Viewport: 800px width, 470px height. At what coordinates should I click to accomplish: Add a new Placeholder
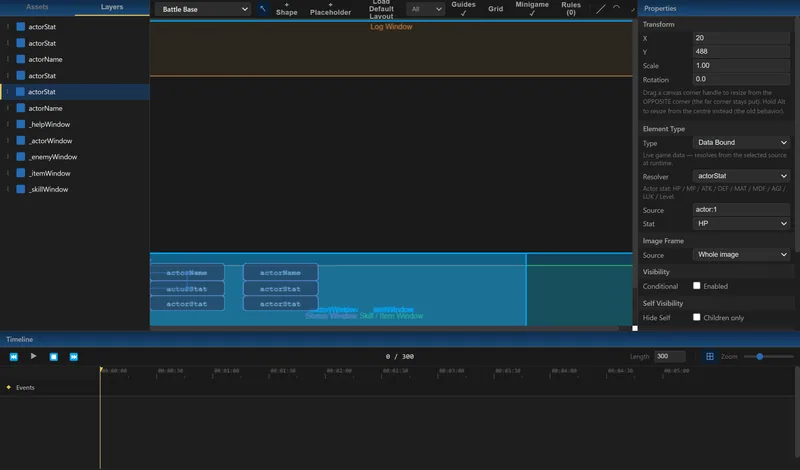tap(330, 9)
